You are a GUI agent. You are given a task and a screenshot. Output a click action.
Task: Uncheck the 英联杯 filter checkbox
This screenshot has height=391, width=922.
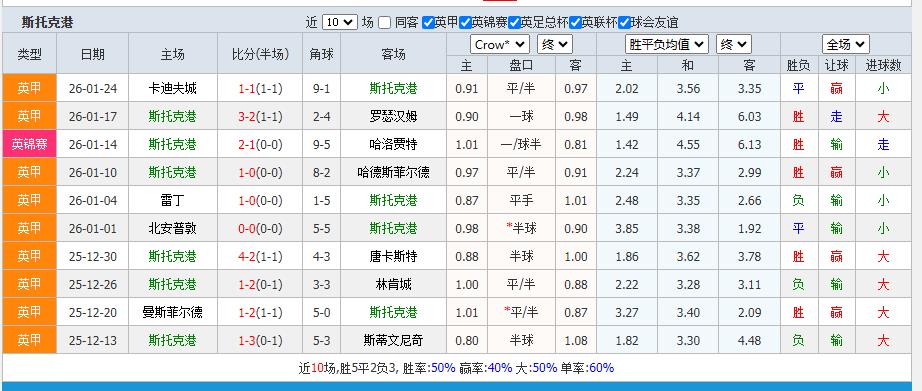576,23
